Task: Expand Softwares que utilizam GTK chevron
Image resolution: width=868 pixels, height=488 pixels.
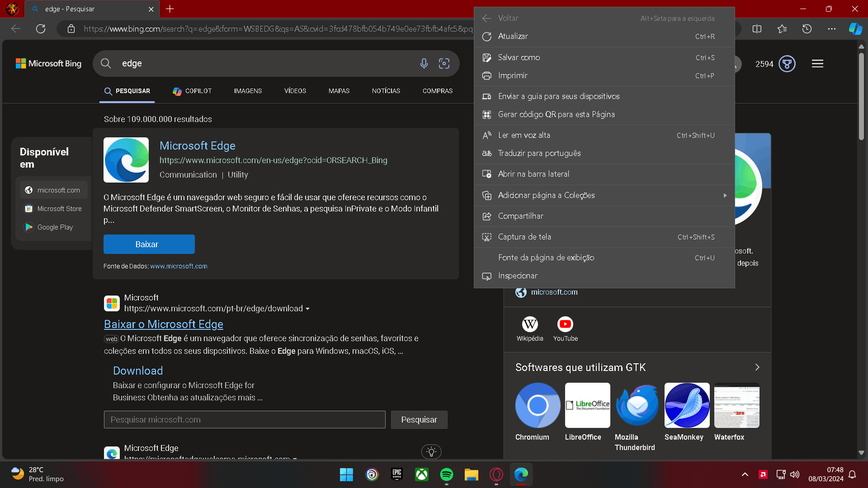Action: [757, 367]
